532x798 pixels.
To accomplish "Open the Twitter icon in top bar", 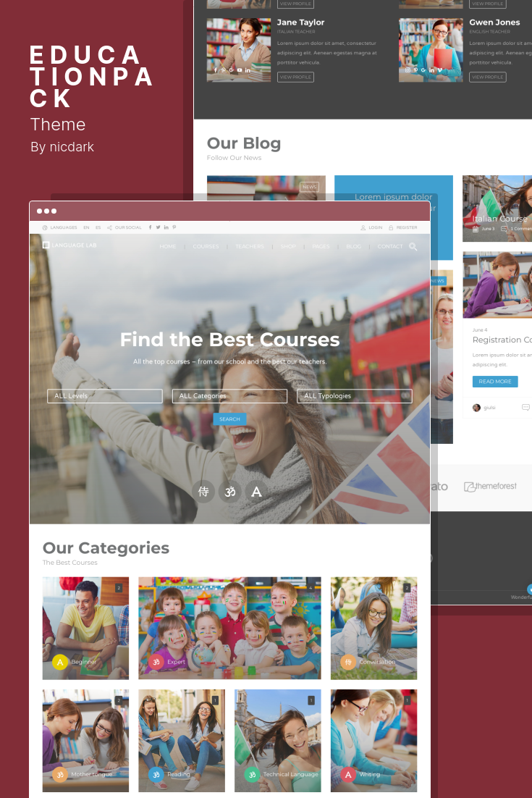I will coord(159,227).
